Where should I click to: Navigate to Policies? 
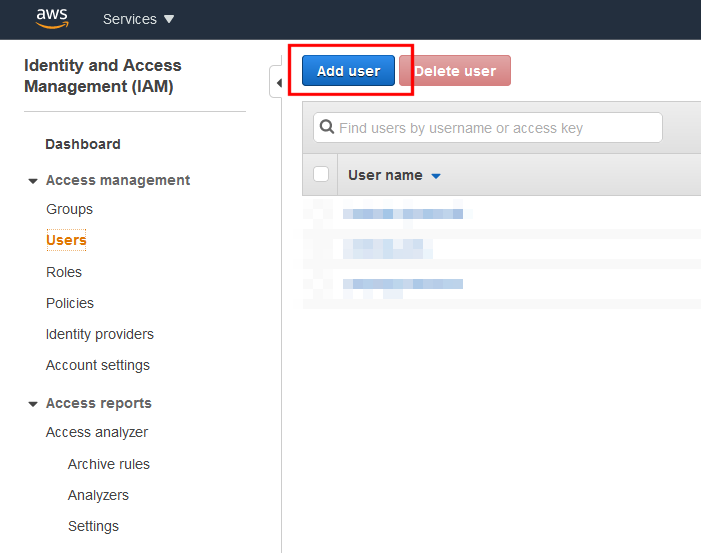[70, 303]
